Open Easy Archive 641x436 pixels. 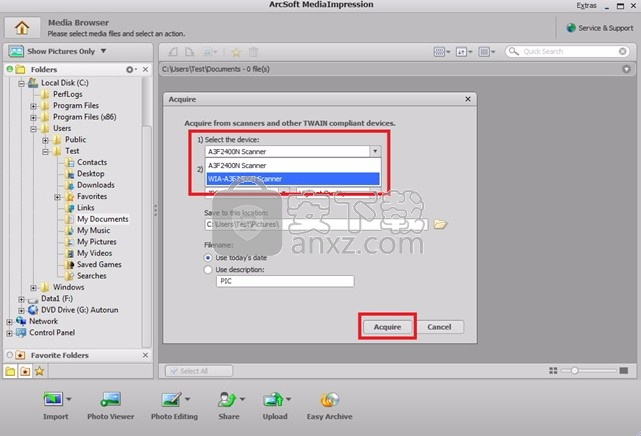[x=329, y=405]
